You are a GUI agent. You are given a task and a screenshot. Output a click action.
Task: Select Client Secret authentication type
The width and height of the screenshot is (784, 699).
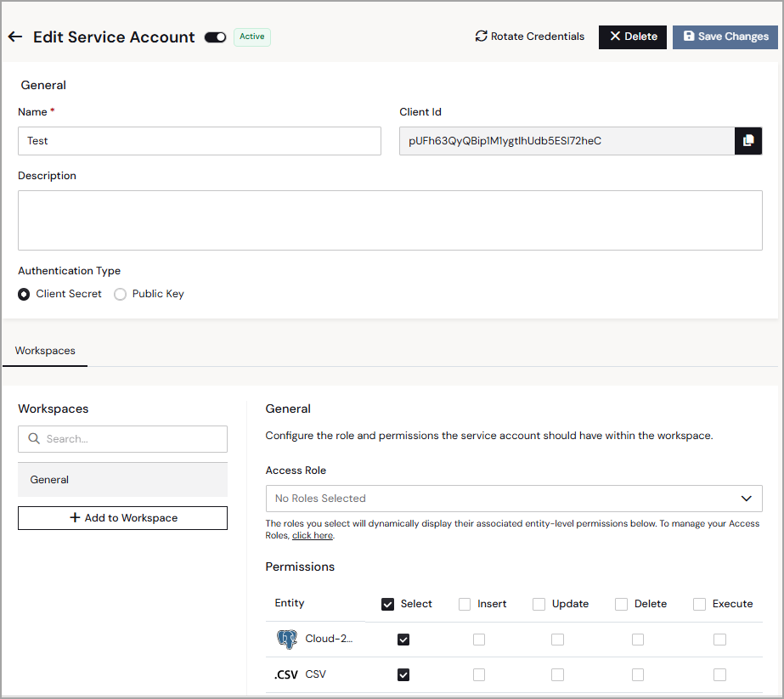pyautogui.click(x=24, y=294)
